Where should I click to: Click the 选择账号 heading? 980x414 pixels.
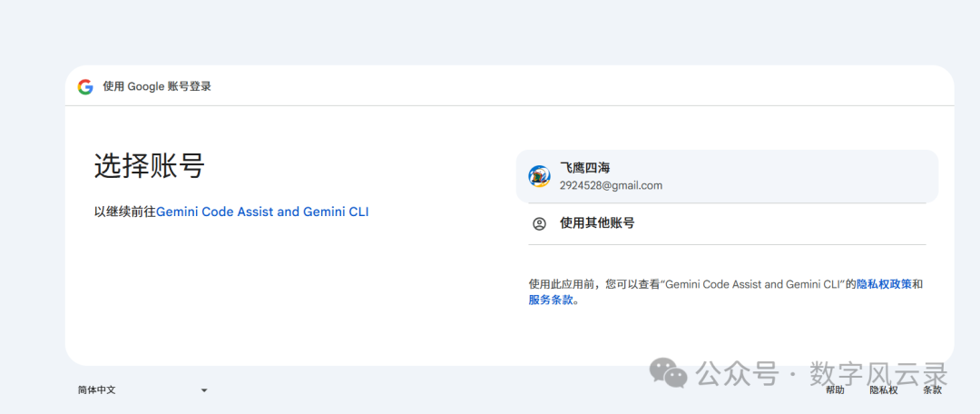coord(150,166)
